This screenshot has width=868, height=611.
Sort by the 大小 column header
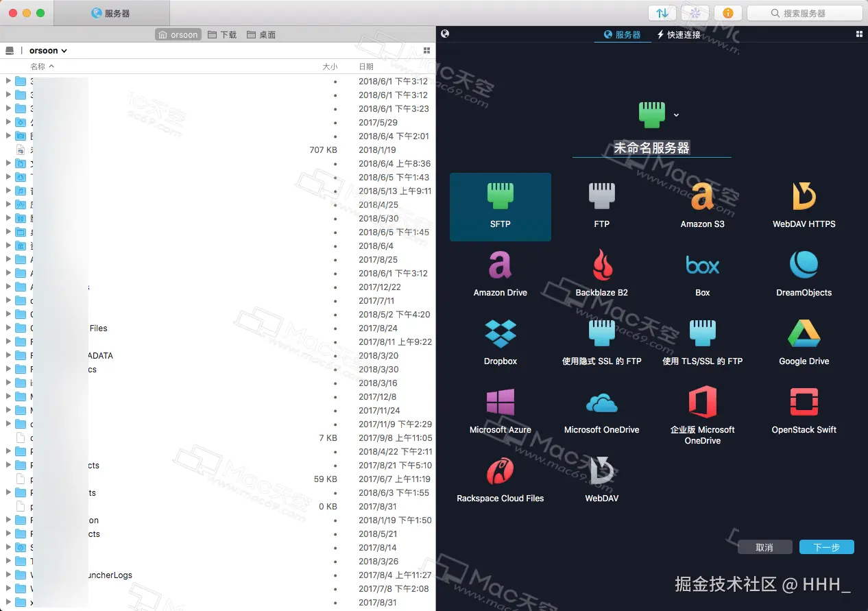(330, 67)
